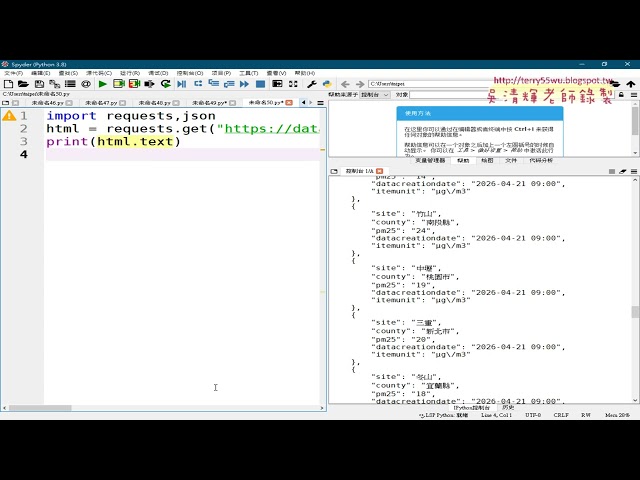Screen dimensions: 640x480
Task: Open the console pane options menu icon
Action: (634, 171)
